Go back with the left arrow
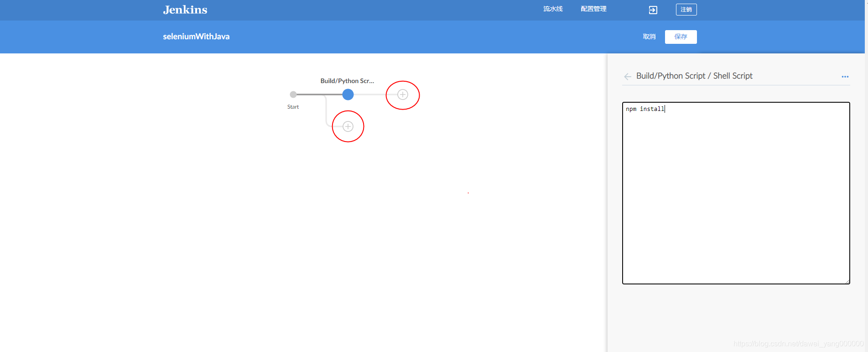 point(628,77)
